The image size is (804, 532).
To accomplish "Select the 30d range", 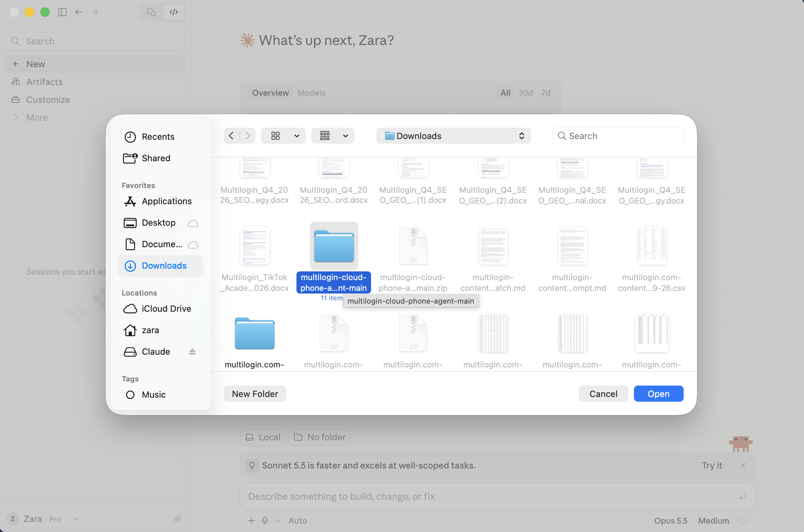I will click(x=526, y=93).
